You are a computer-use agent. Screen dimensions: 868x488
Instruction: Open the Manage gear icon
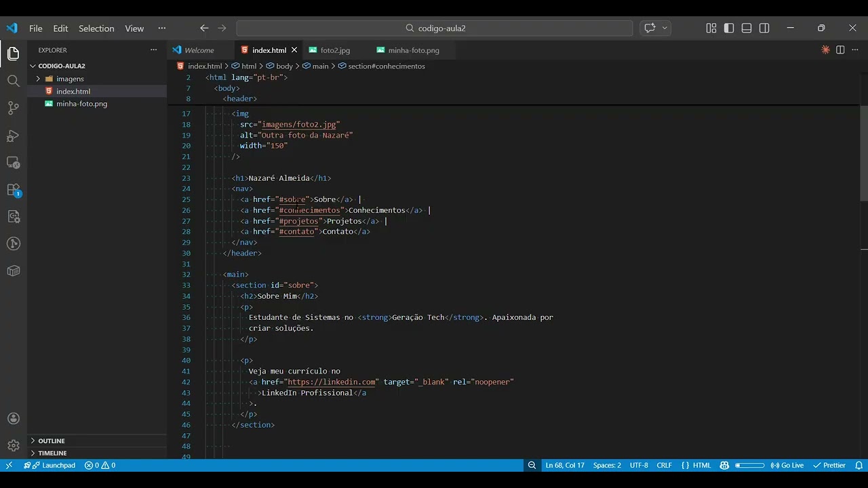(x=13, y=445)
